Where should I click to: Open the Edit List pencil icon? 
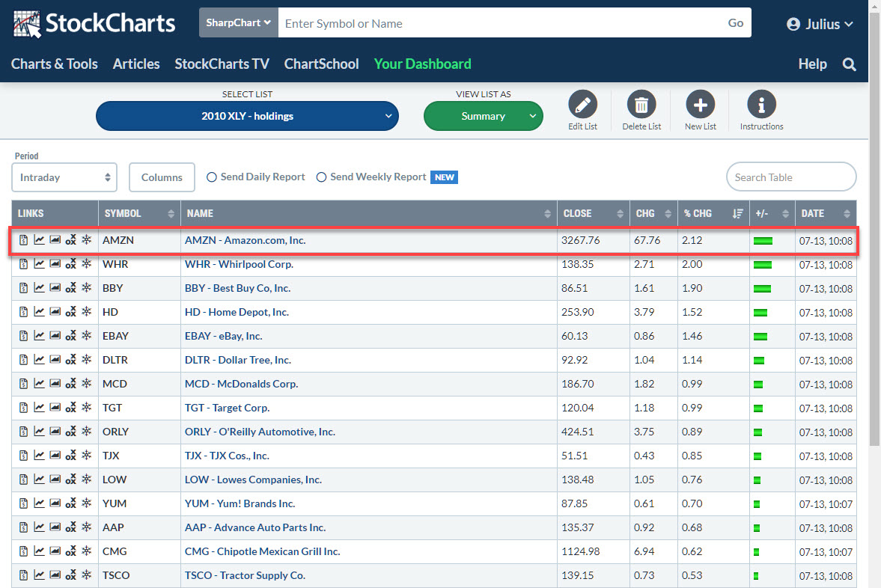[x=582, y=105]
